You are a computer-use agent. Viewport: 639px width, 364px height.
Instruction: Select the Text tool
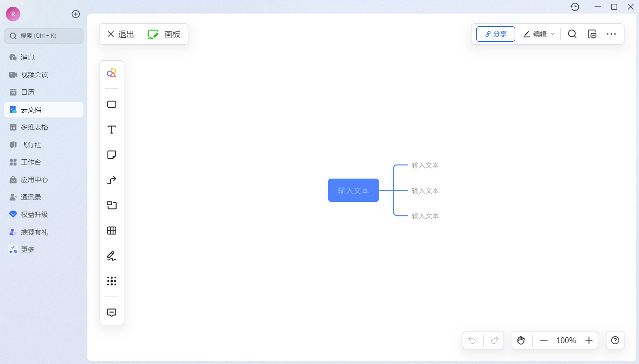click(x=112, y=130)
